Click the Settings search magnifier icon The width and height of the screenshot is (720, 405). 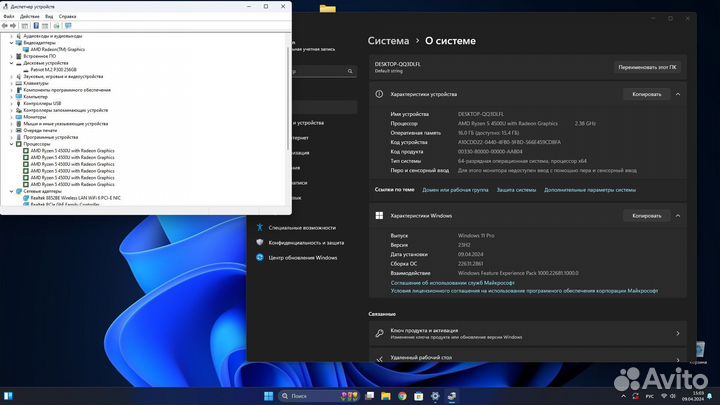(x=350, y=71)
